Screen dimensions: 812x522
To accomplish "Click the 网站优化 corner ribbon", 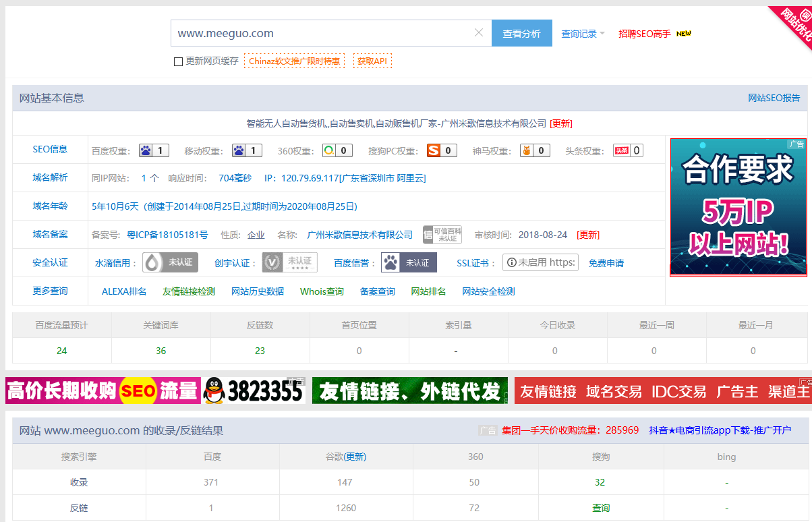I will pos(794,24).
